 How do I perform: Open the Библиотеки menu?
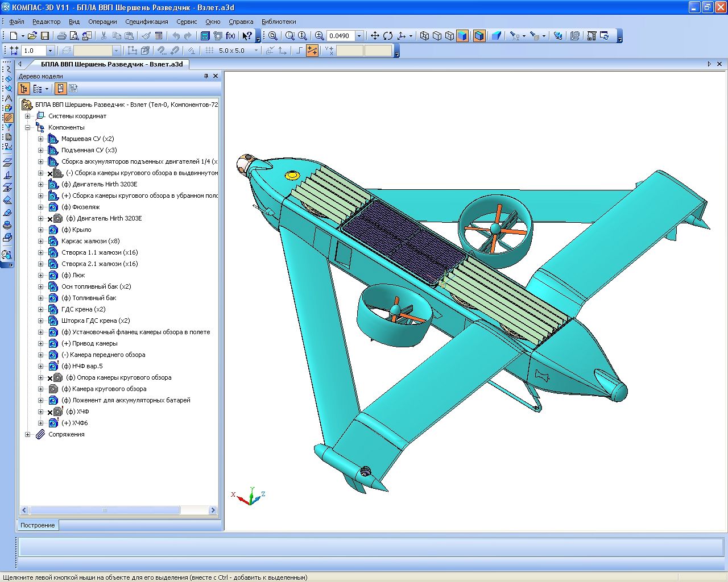click(279, 22)
